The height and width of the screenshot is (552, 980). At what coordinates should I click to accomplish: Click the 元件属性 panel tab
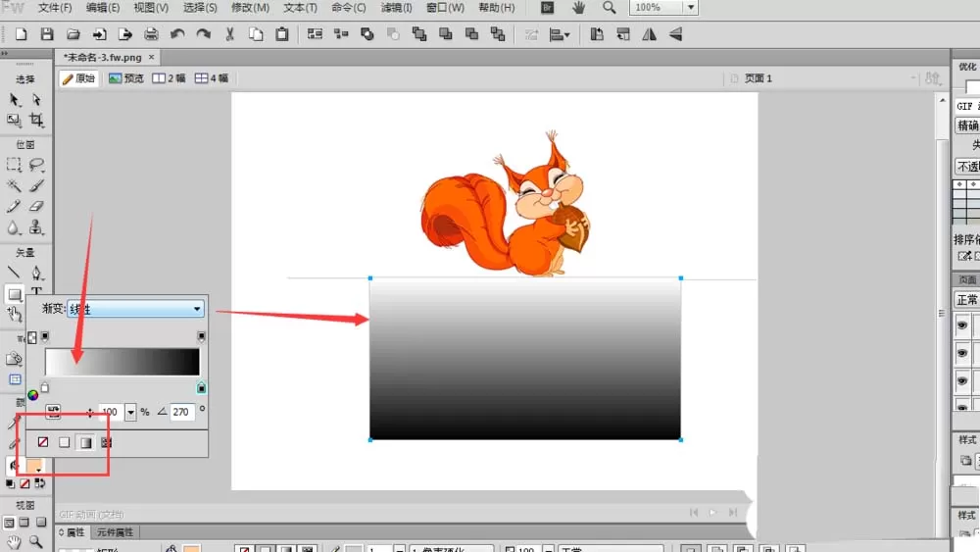pos(115,532)
